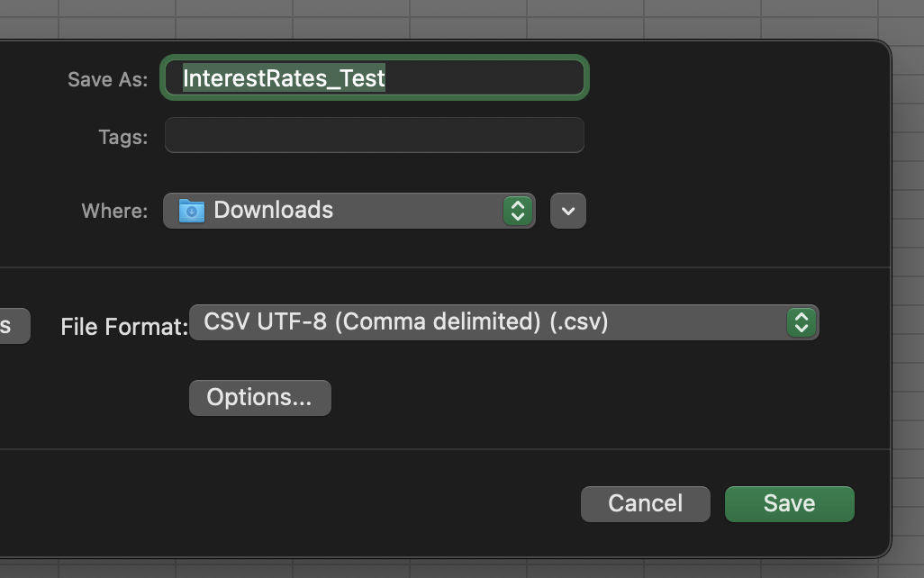Click Save to export the CSV file
This screenshot has height=578, width=924.
789,503
